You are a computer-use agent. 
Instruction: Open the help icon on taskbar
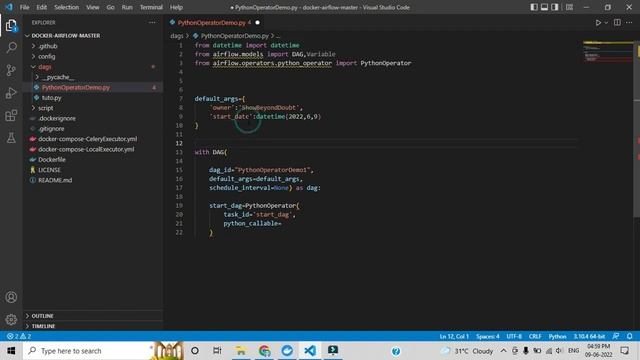[x=396, y=351]
